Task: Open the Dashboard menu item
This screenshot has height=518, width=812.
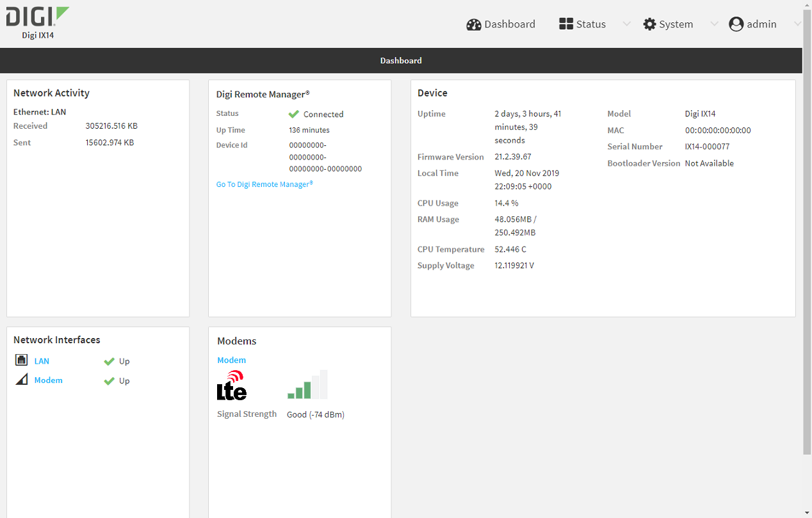Action: 509,24
